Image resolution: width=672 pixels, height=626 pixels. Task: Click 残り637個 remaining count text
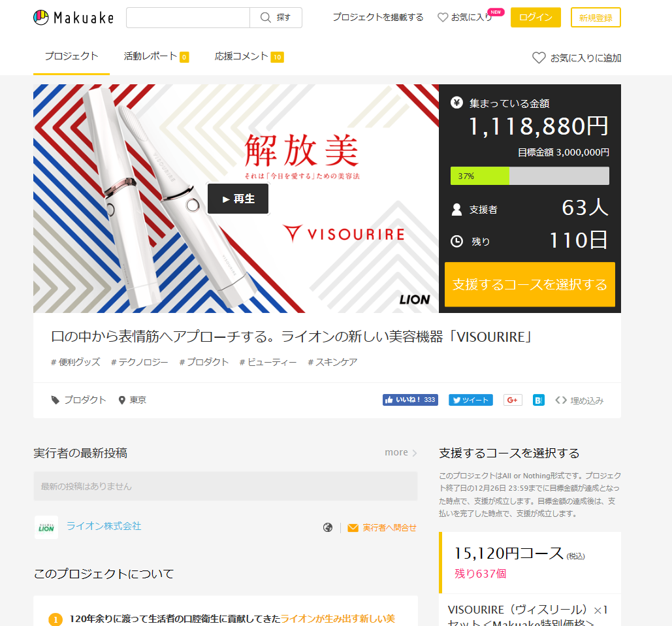481,573
